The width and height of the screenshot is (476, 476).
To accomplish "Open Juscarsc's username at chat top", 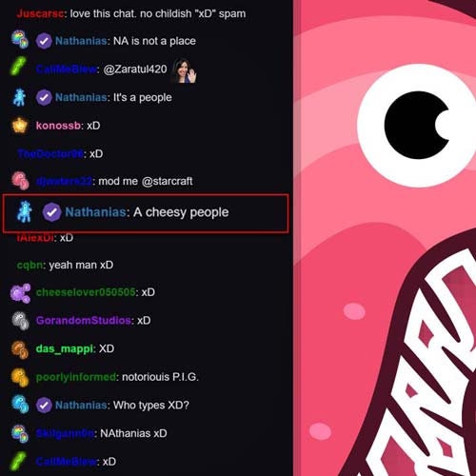I will [41, 13].
